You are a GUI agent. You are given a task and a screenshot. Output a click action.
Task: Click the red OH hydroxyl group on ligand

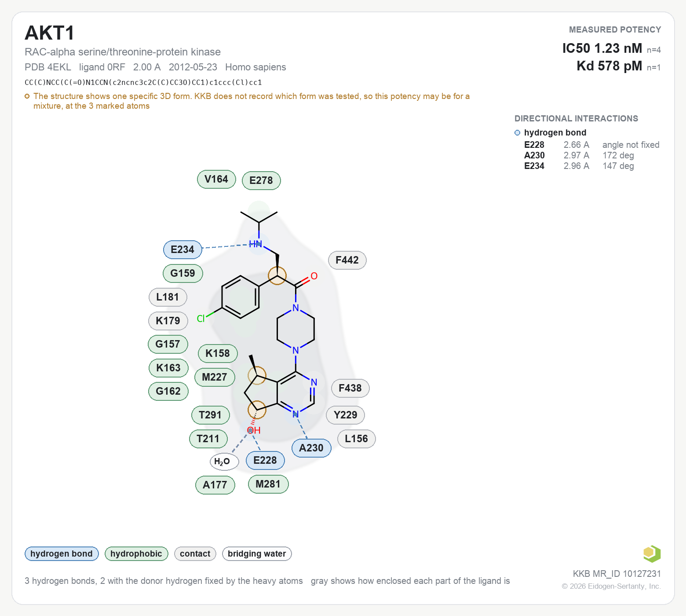(254, 430)
